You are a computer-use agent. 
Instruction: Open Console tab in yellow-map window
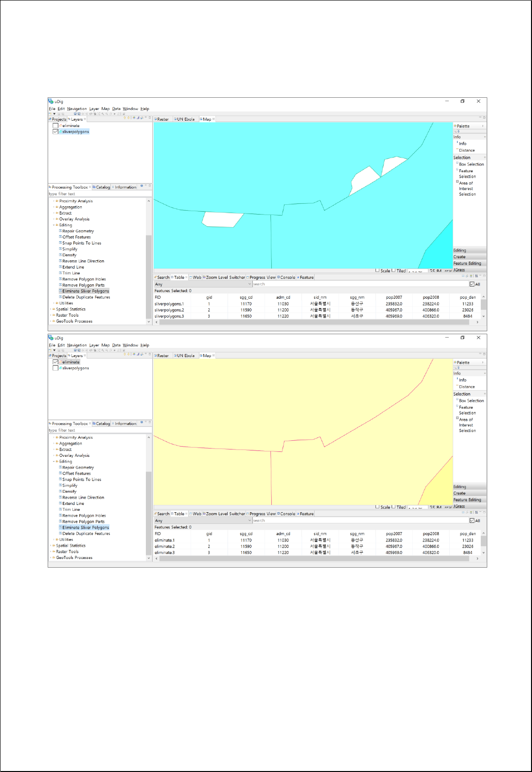click(286, 514)
